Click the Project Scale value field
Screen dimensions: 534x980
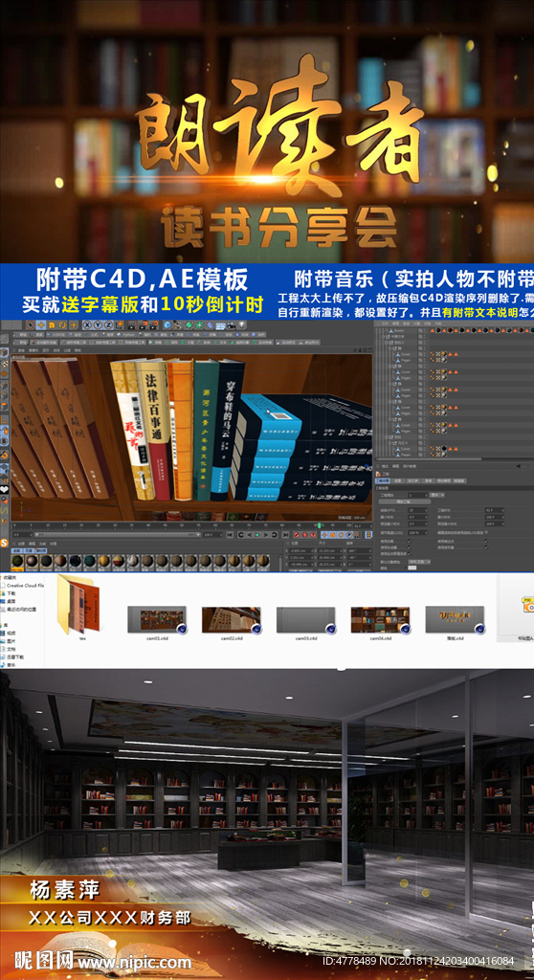417,495
